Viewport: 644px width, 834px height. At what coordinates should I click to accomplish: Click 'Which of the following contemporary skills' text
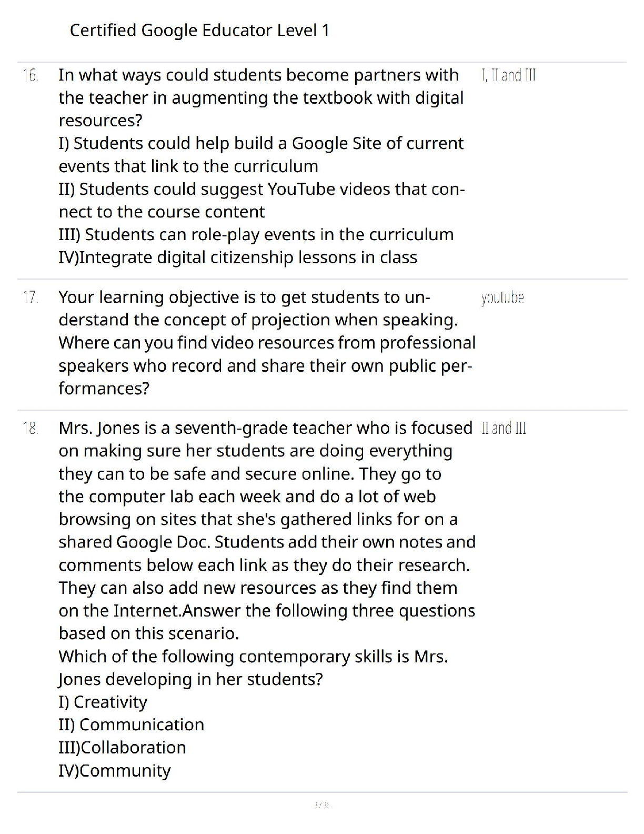pos(253,668)
